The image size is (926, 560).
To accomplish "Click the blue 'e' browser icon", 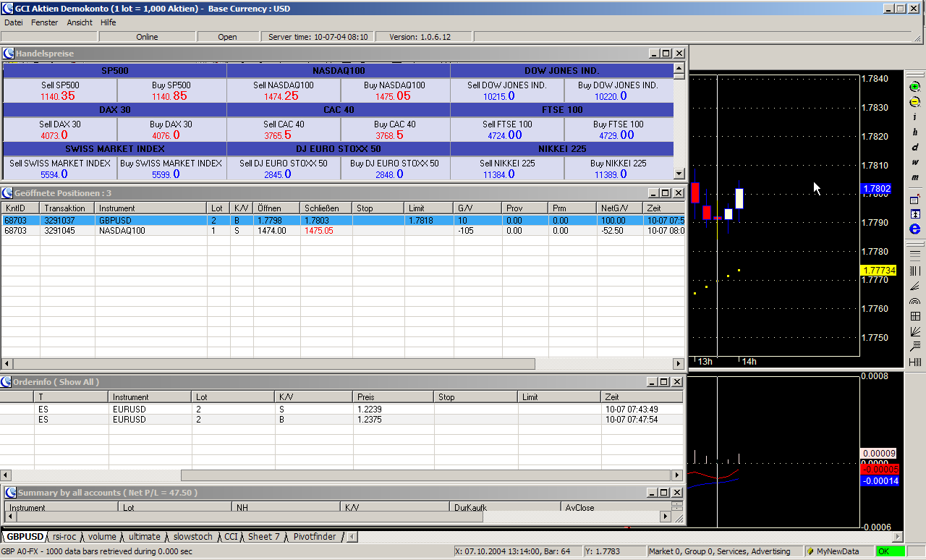I will click(914, 229).
